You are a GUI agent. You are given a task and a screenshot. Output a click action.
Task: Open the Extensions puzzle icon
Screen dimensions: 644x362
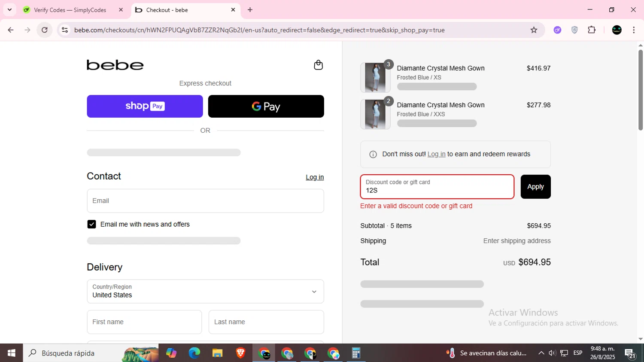pyautogui.click(x=592, y=30)
